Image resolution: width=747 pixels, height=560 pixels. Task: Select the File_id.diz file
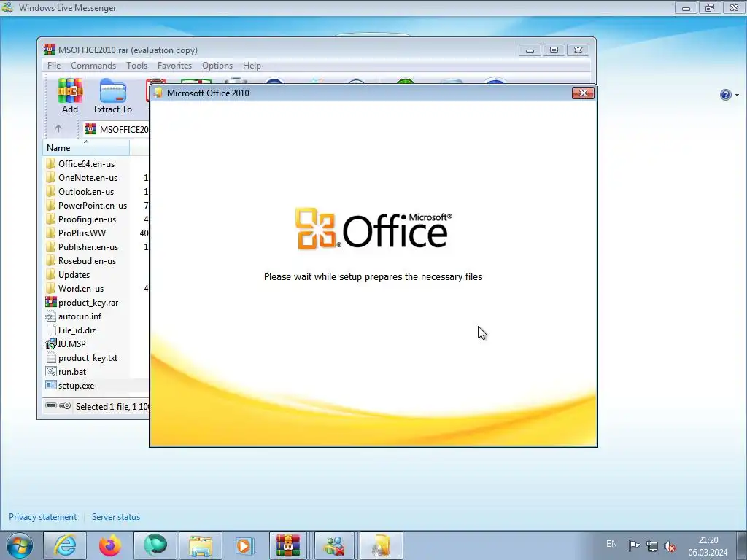(x=77, y=330)
